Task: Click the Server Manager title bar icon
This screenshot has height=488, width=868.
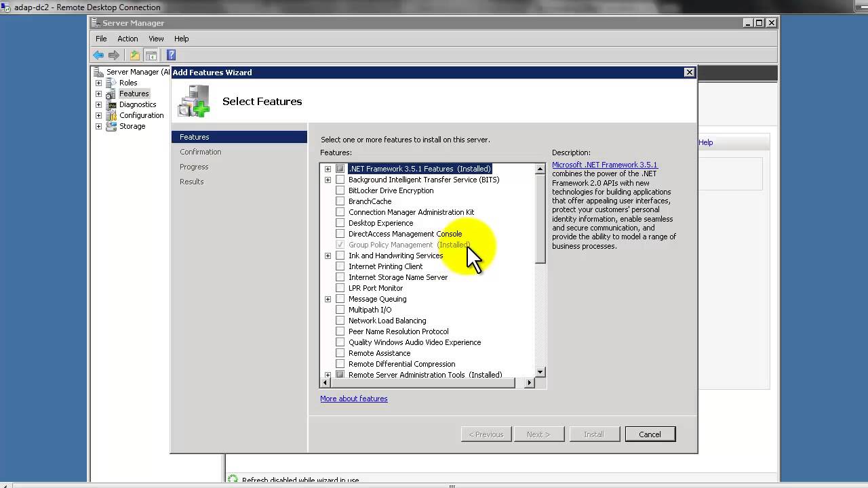Action: (96, 23)
